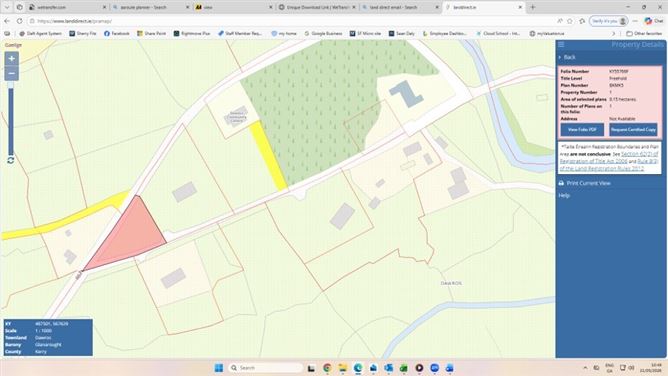Open the Google Business bookmark
668x376 pixels.
323,33
